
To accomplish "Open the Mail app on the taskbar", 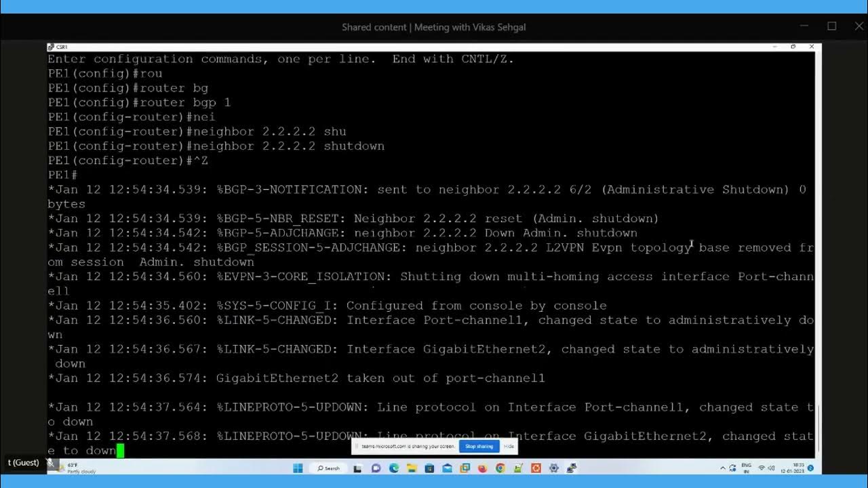I will coord(447,468).
